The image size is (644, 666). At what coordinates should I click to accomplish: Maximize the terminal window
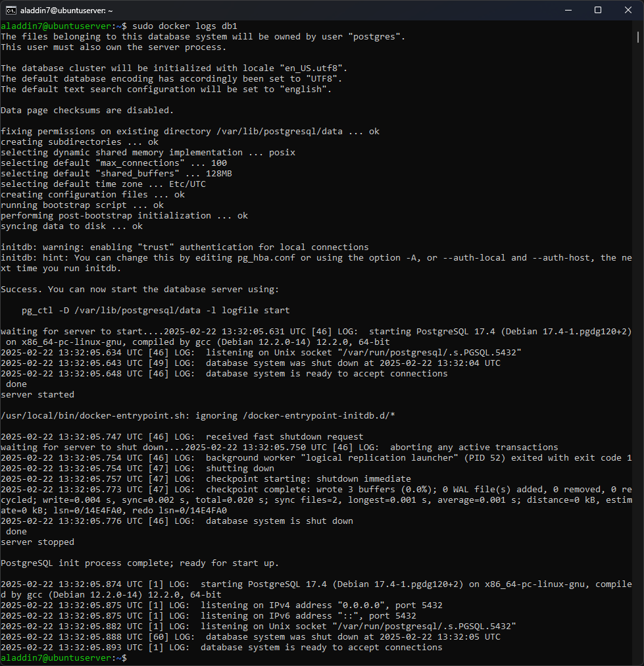[x=598, y=10]
